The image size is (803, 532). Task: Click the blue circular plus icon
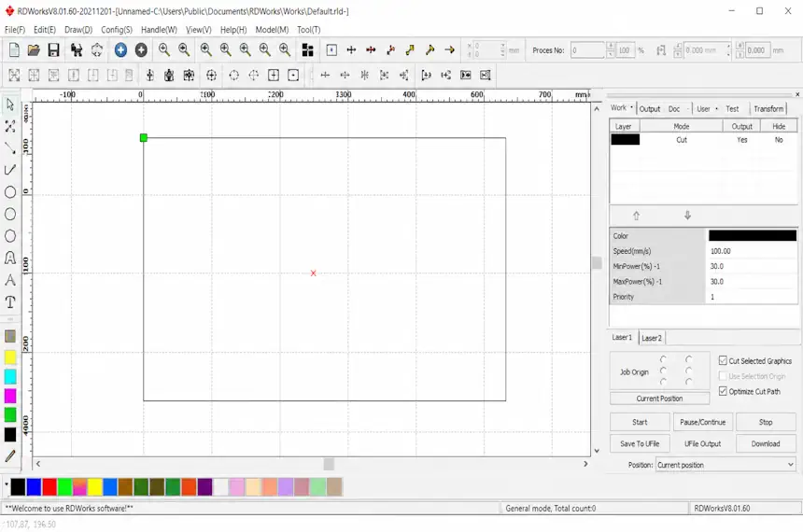(x=120, y=49)
